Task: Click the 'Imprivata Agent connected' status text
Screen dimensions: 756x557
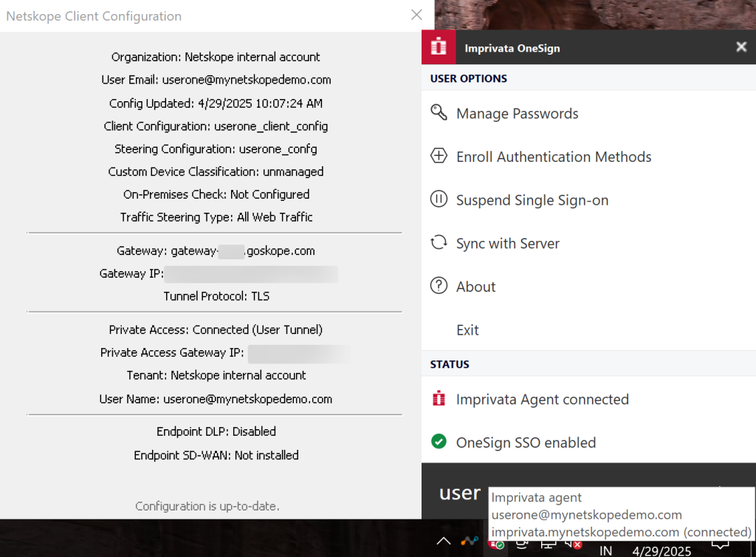Action: [543, 399]
